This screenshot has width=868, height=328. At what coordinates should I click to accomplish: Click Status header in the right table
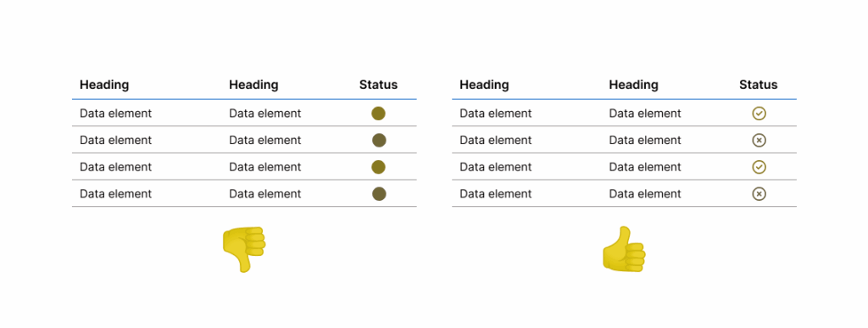tap(759, 85)
